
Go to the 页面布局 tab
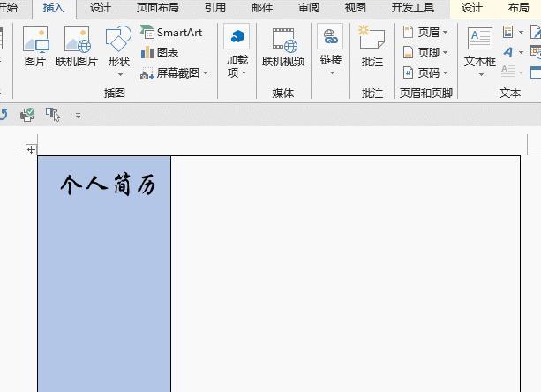pyautogui.click(x=158, y=8)
